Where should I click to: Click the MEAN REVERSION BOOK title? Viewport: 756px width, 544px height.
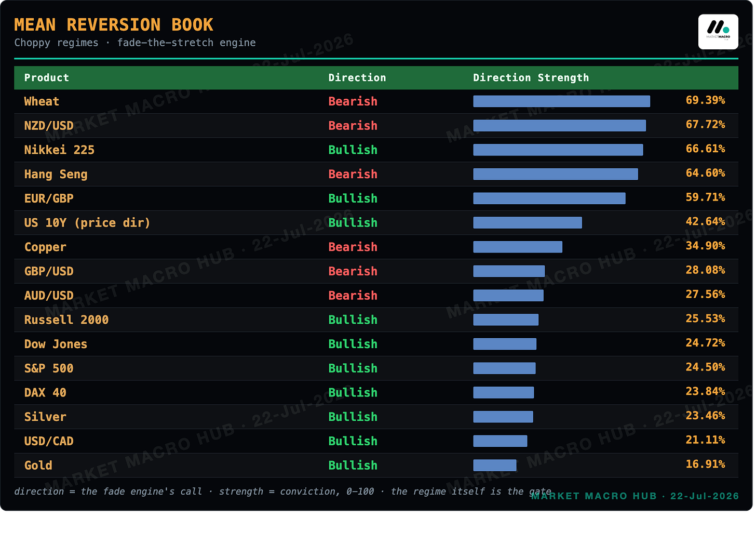[114, 25]
